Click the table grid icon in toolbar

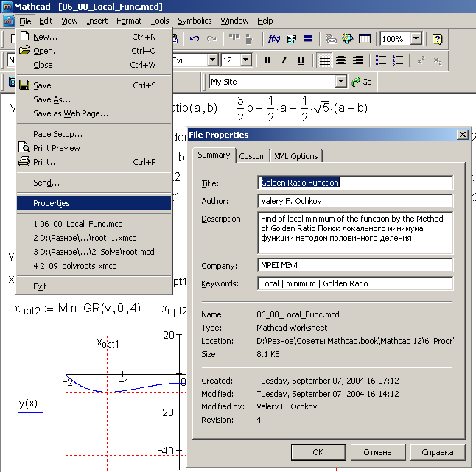[x=365, y=39]
